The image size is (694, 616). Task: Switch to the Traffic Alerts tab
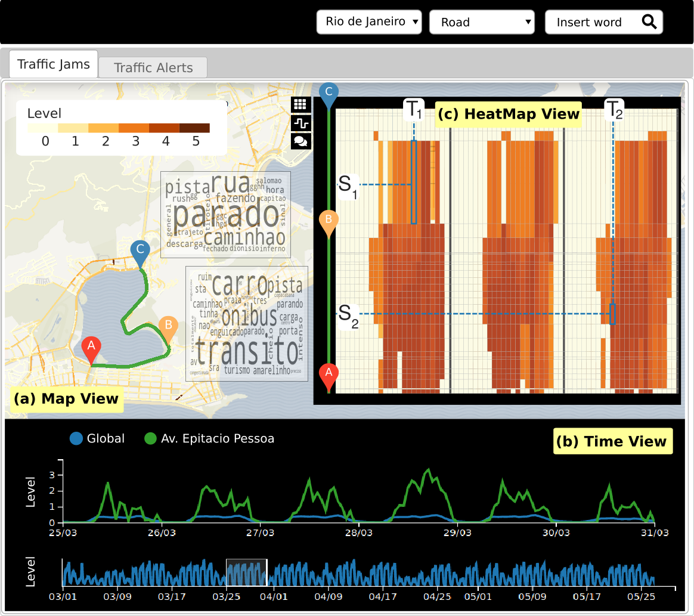pos(153,68)
